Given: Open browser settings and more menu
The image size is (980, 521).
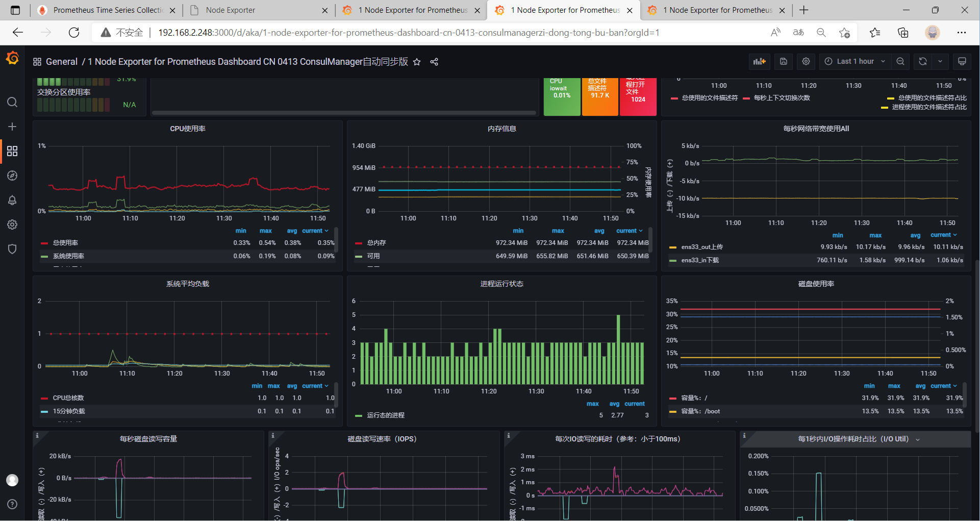Looking at the screenshot, I should (962, 33).
